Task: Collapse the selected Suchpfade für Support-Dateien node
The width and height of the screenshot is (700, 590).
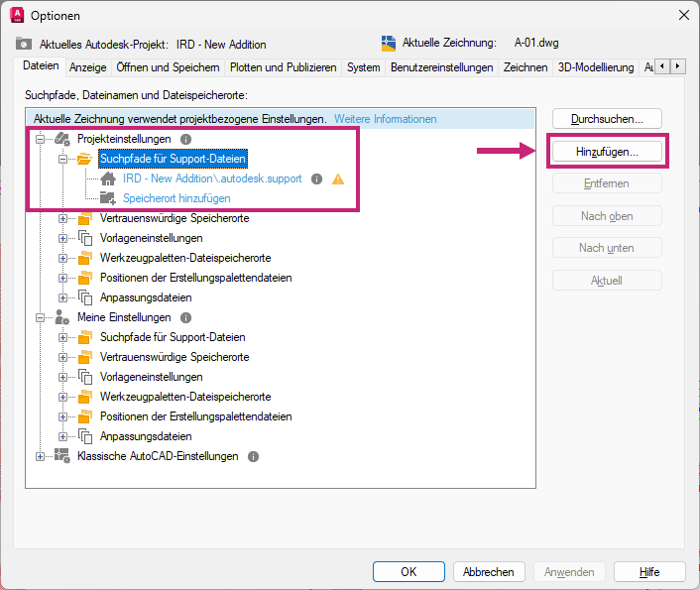Action: point(62,159)
